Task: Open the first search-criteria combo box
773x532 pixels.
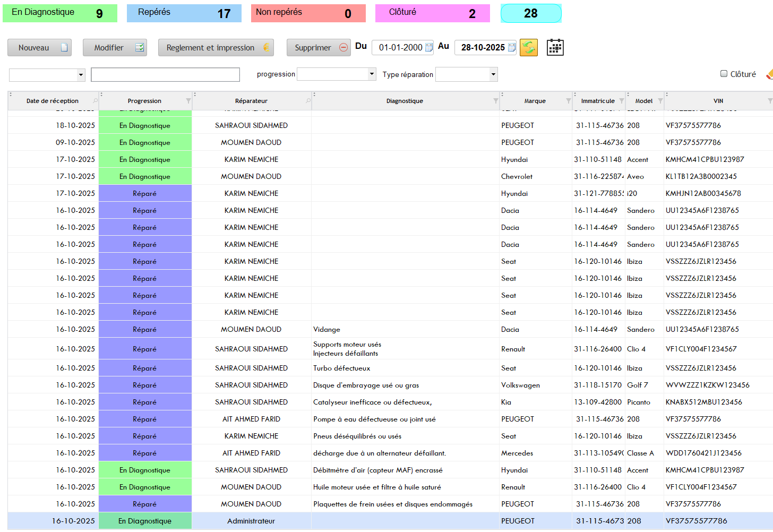Action: (x=81, y=75)
